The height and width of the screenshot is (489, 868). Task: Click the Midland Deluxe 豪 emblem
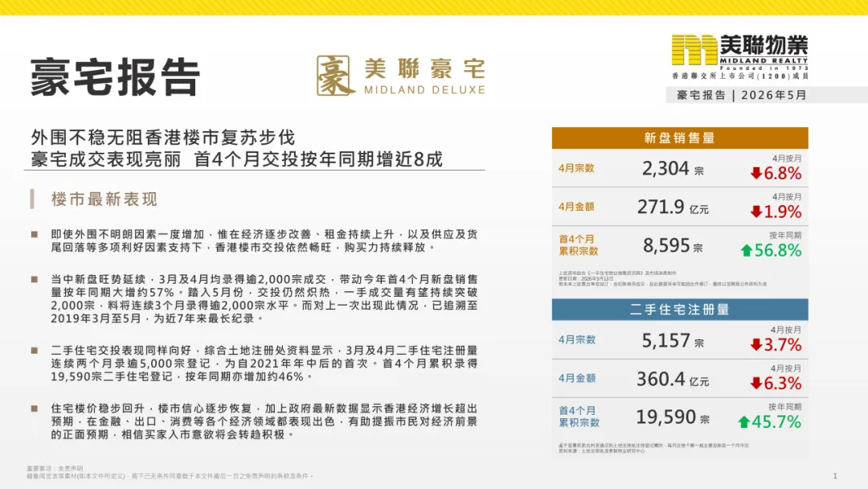[x=335, y=76]
